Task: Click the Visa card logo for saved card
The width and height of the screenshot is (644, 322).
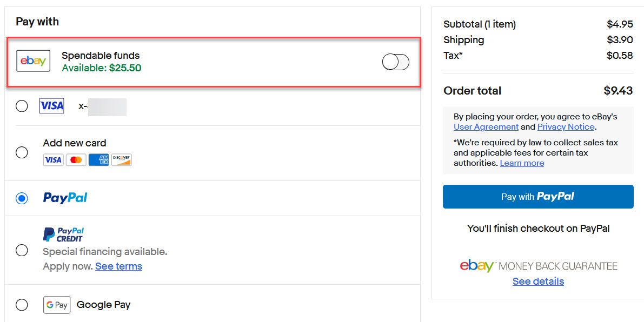Action: point(52,106)
